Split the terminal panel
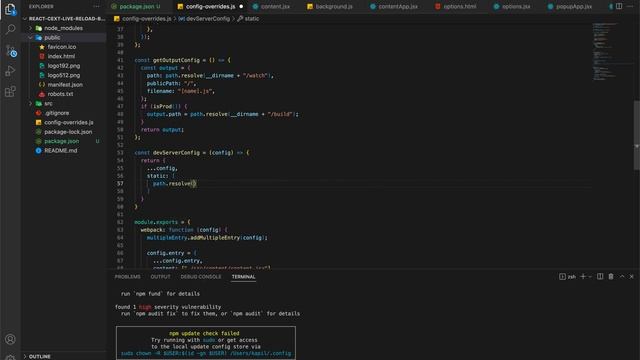 (x=600, y=276)
